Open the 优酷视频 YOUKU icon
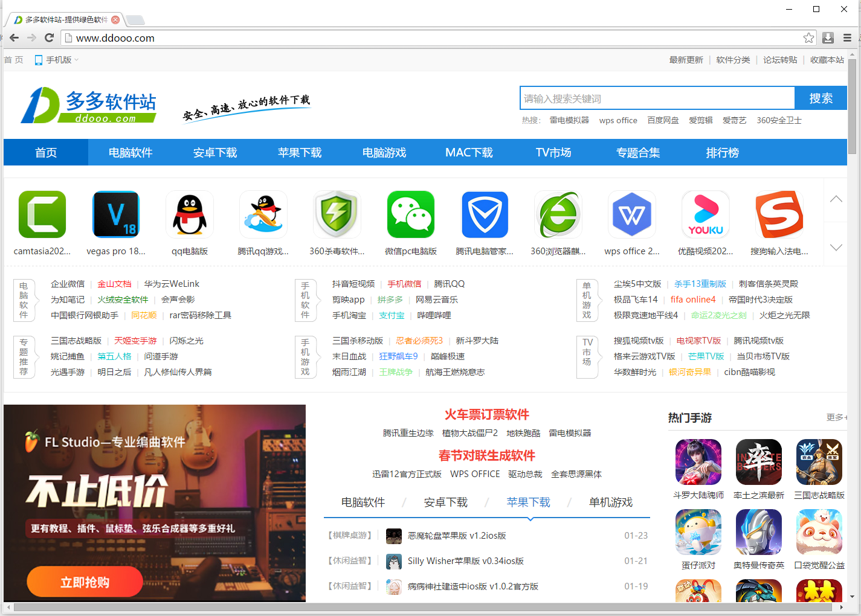This screenshot has width=861, height=616. (706, 214)
